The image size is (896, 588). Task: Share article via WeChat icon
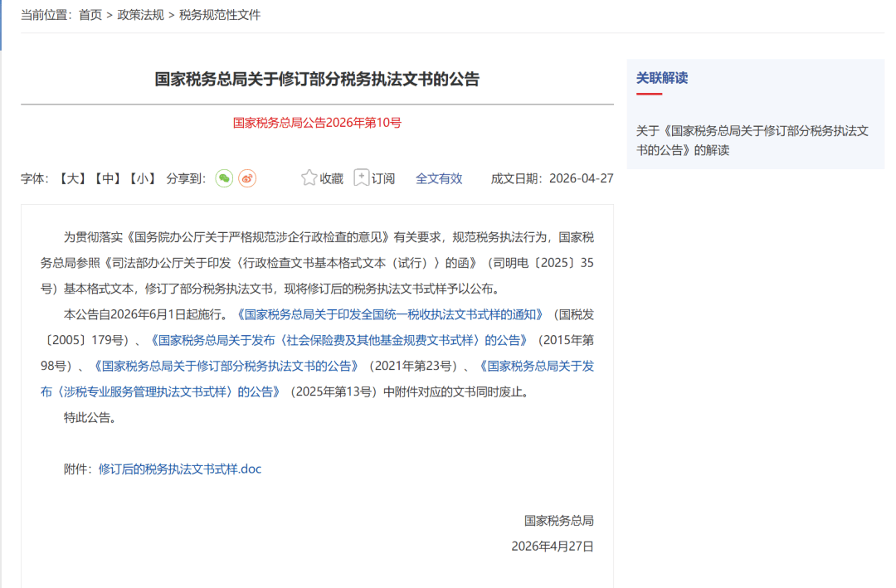click(224, 178)
